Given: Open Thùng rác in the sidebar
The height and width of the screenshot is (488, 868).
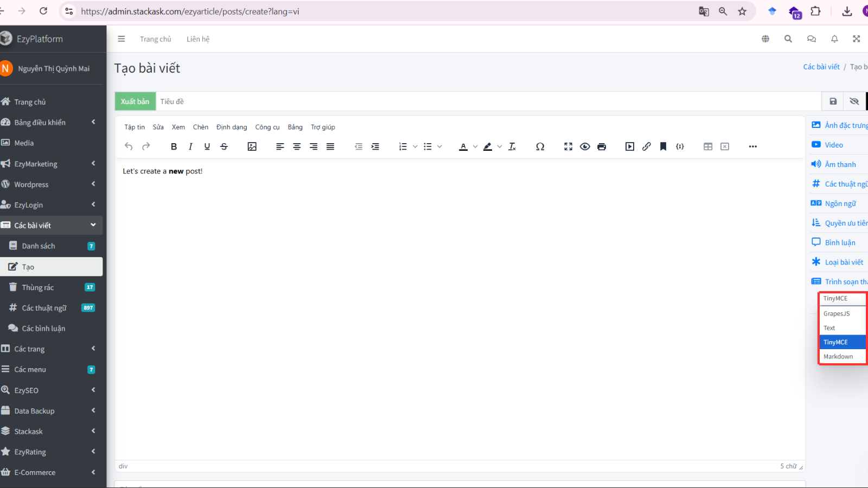Looking at the screenshot, I should 52,287.
